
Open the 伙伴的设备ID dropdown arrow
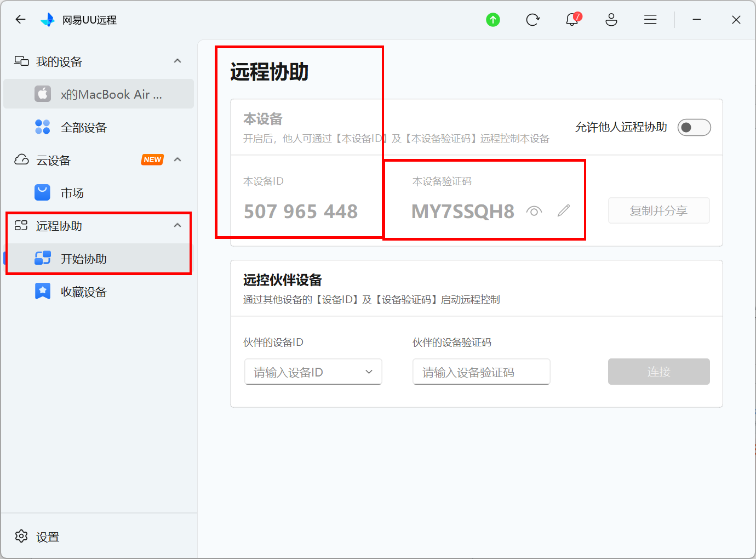tap(369, 372)
